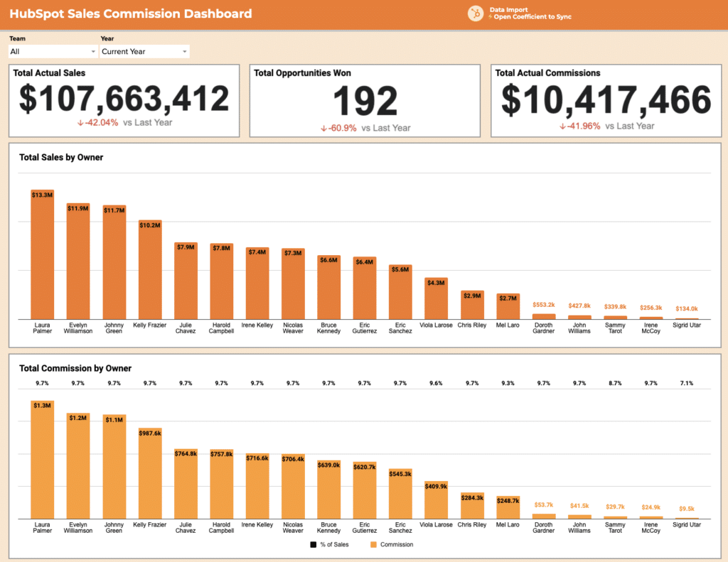Select Laura Palmer's $1.3M commission bar

42,460
